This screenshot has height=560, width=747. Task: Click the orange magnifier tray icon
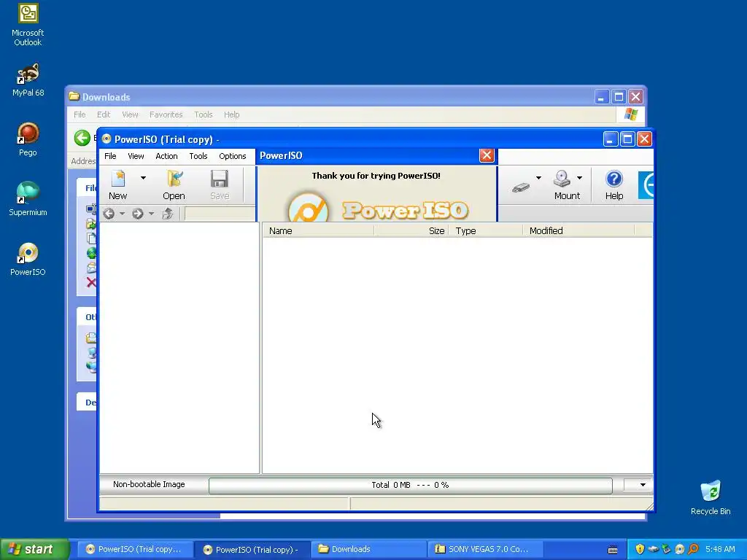(693, 549)
